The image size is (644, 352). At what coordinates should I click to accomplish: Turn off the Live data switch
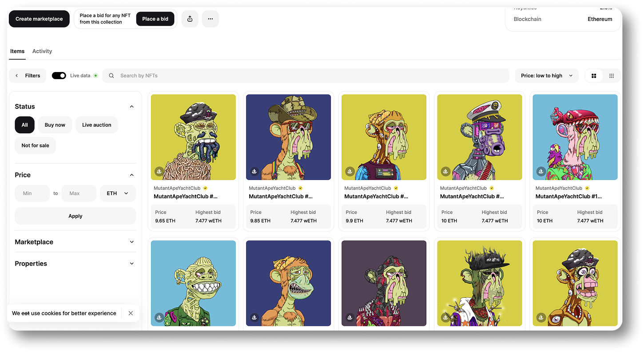click(59, 76)
